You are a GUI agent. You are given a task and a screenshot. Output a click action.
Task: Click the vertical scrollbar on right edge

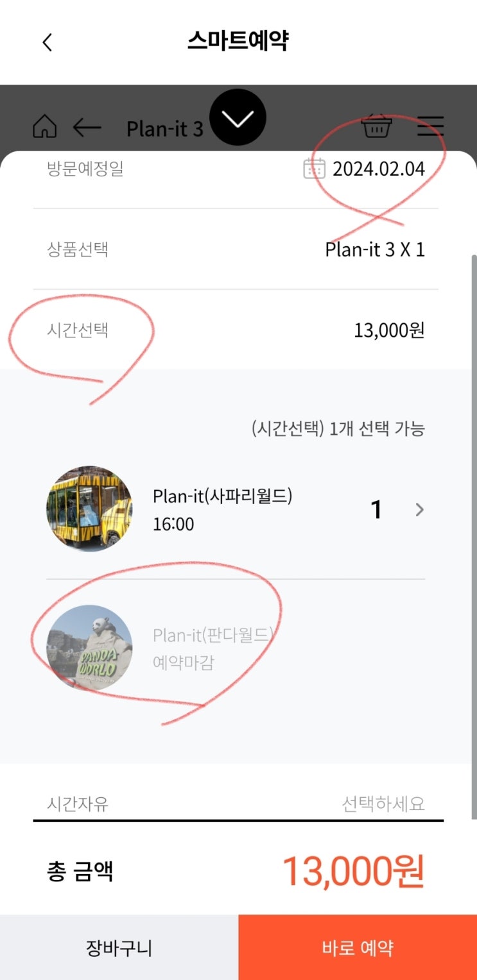[x=473, y=537]
